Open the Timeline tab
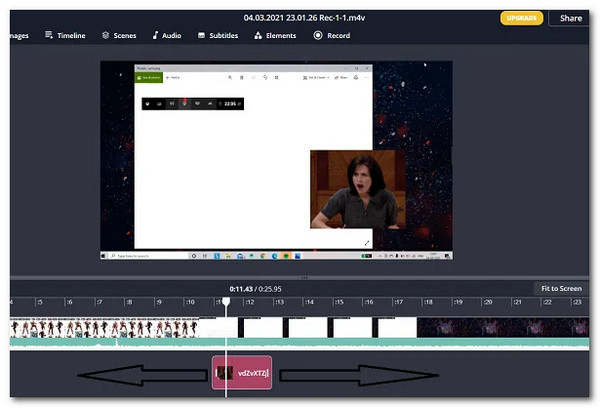 [65, 35]
